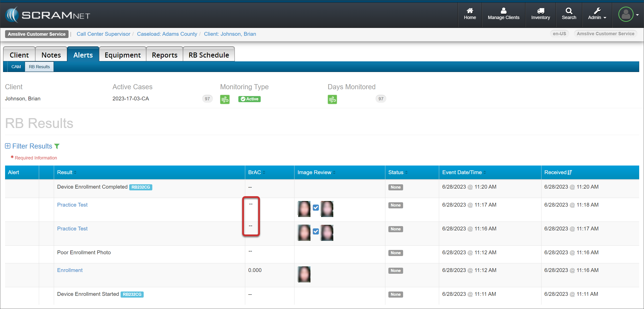Screen dimensions: 644x309
Task: Click the Search magnifier icon
Action: coord(569,11)
